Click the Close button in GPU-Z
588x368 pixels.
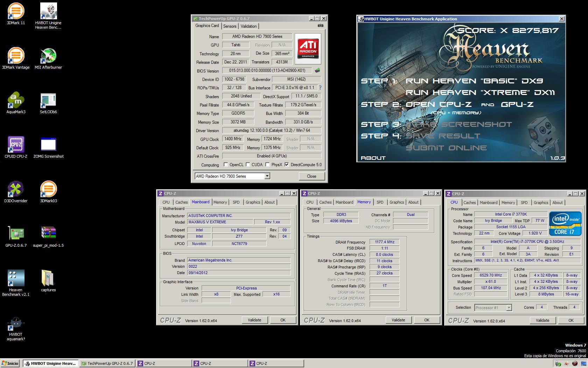[x=311, y=176]
